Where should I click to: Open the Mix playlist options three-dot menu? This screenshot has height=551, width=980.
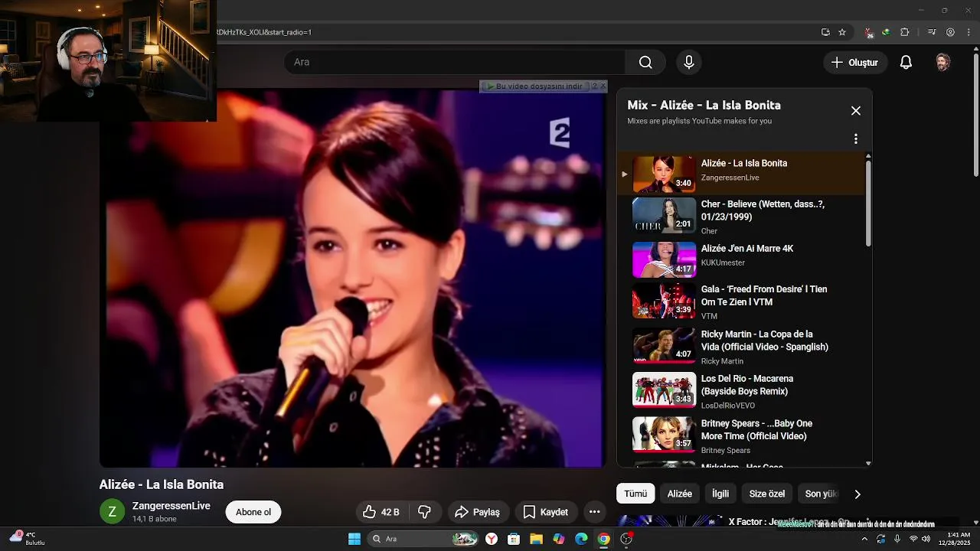[x=856, y=139]
